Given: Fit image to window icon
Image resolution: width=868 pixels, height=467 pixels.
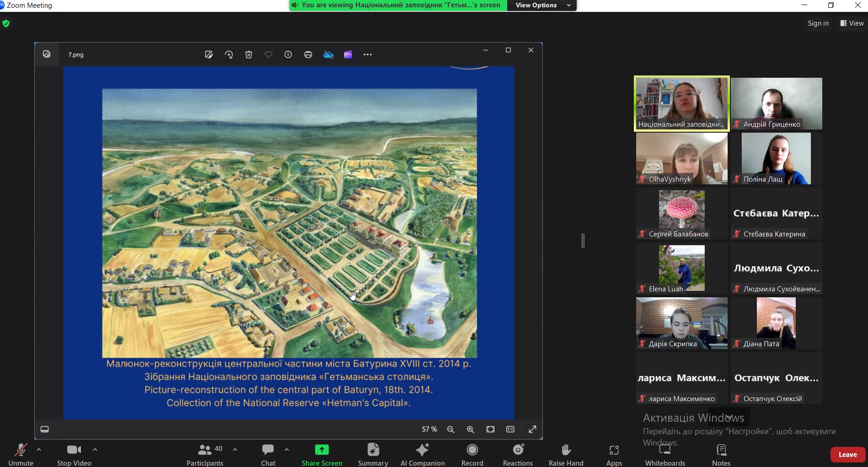Looking at the screenshot, I should coord(490,429).
